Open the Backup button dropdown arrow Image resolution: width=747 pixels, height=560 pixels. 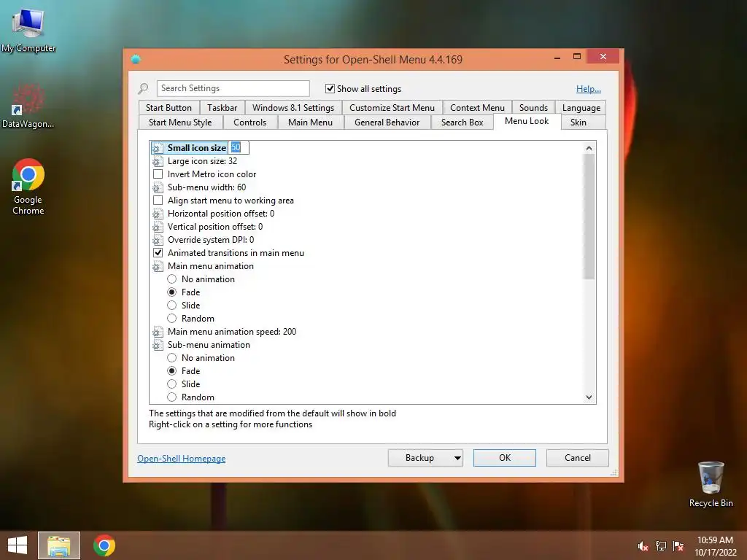coord(457,458)
